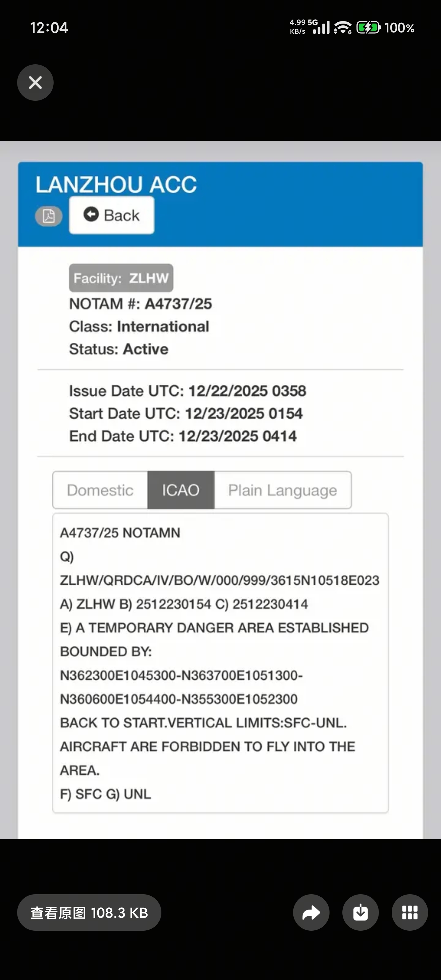
Task: Tap the Start Date UTC line
Action: tap(186, 413)
